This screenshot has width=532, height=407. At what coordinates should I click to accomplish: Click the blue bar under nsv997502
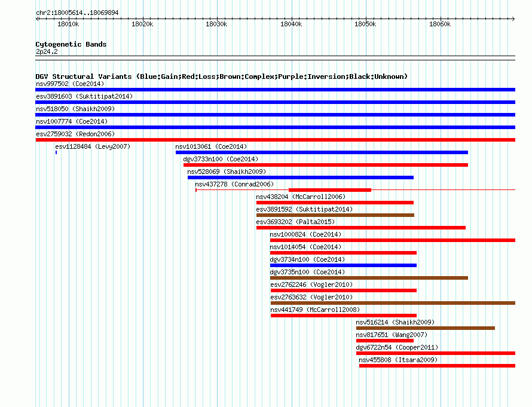tap(275, 90)
